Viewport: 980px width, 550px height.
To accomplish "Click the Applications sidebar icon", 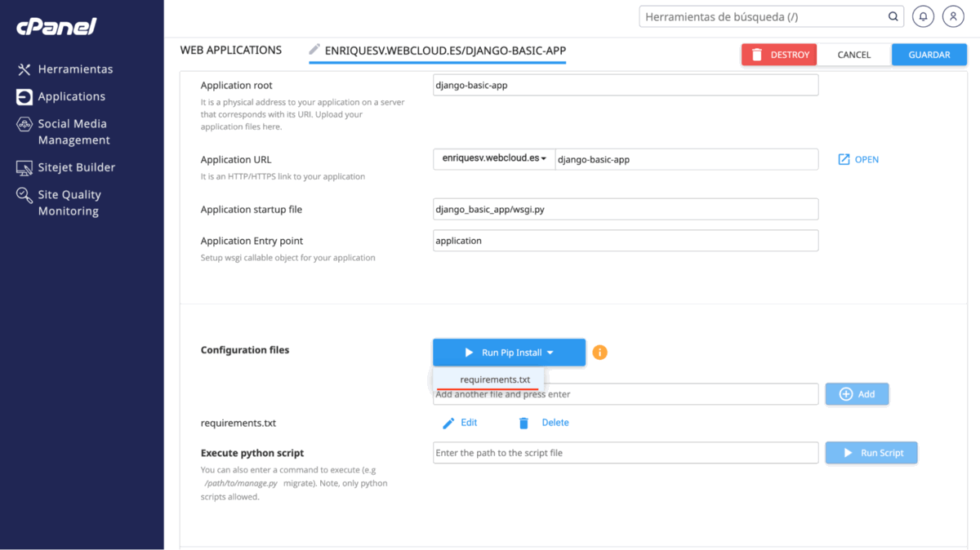I will pyautogui.click(x=24, y=96).
